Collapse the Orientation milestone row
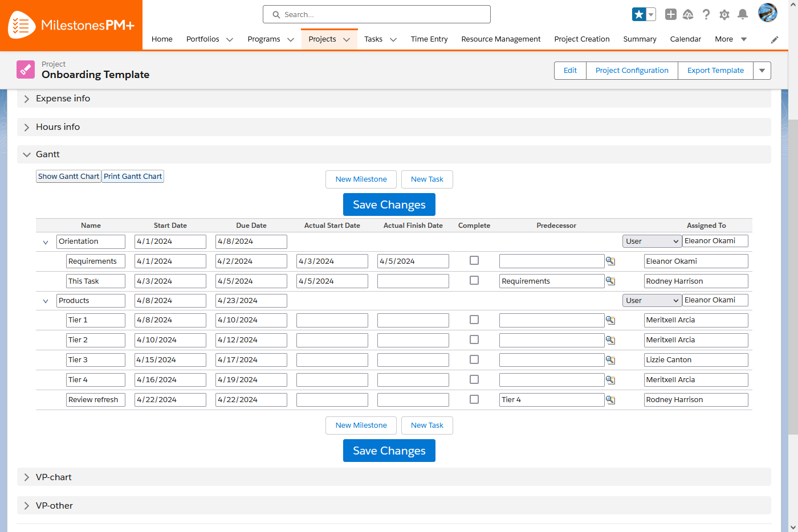This screenshot has height=532, width=798. [45, 242]
